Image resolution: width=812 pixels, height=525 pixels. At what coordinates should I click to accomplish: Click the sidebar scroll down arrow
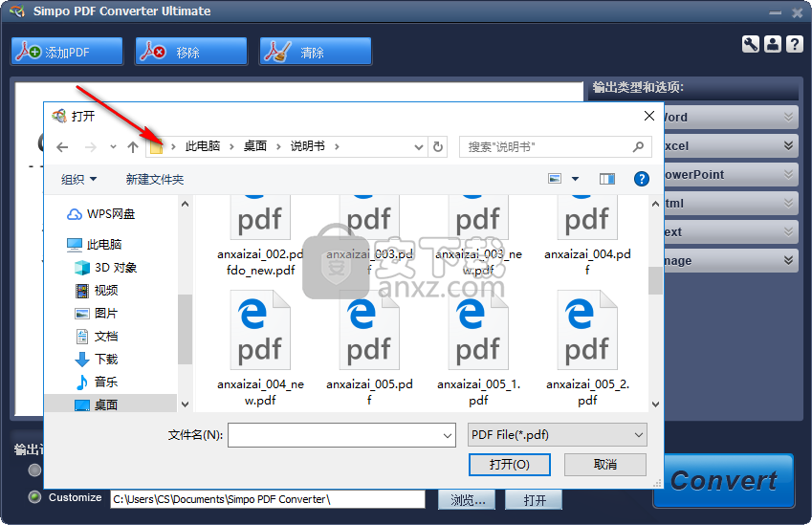click(185, 404)
